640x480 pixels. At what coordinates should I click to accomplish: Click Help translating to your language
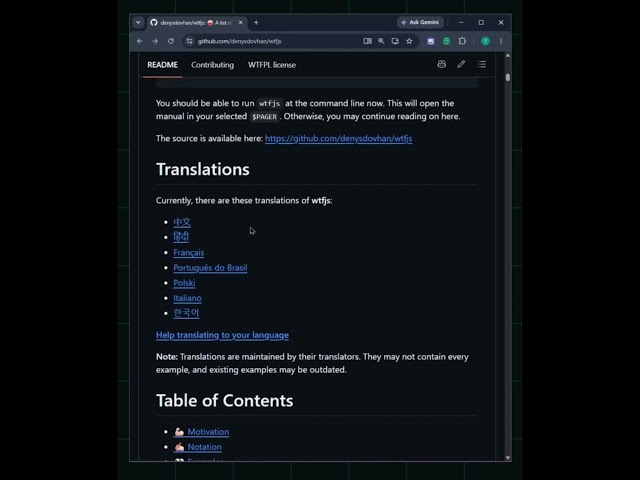(x=222, y=335)
